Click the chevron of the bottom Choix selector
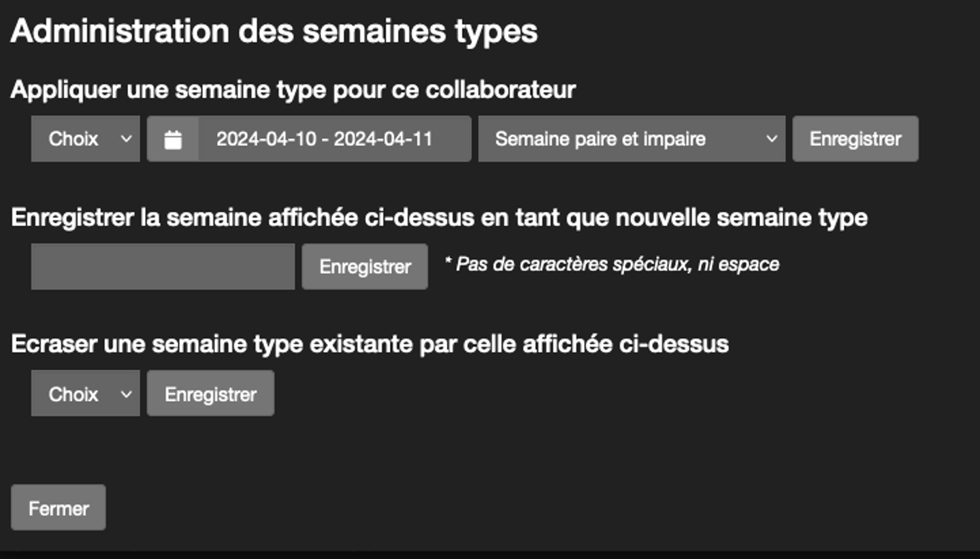Image resolution: width=980 pixels, height=559 pixels. click(x=126, y=394)
